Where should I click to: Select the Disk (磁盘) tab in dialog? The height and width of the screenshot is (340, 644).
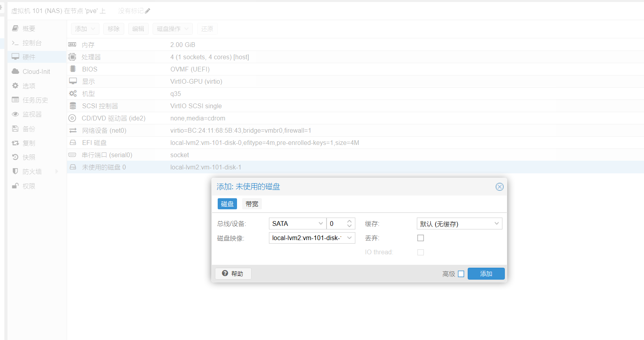(x=227, y=204)
